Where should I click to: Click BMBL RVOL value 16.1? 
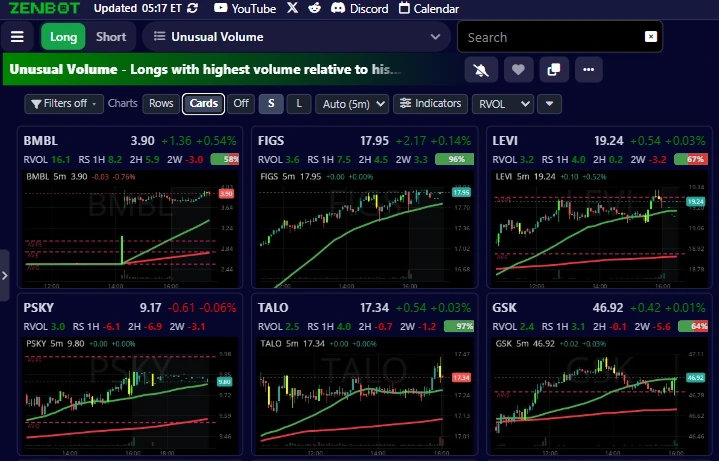point(61,160)
